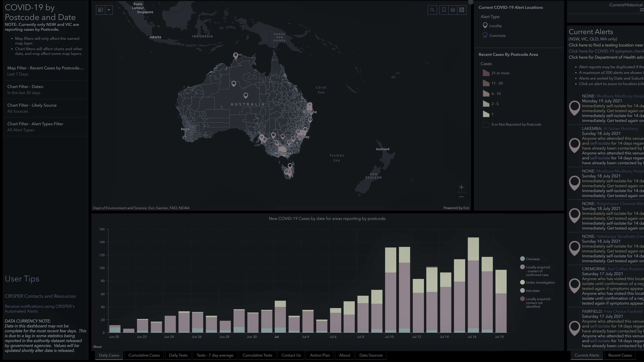Click the Current Alerts tab link
Viewport: 644px width, 362px height.
586,355
